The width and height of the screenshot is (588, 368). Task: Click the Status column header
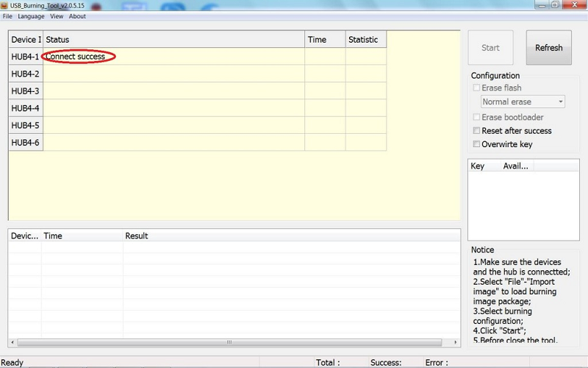173,40
